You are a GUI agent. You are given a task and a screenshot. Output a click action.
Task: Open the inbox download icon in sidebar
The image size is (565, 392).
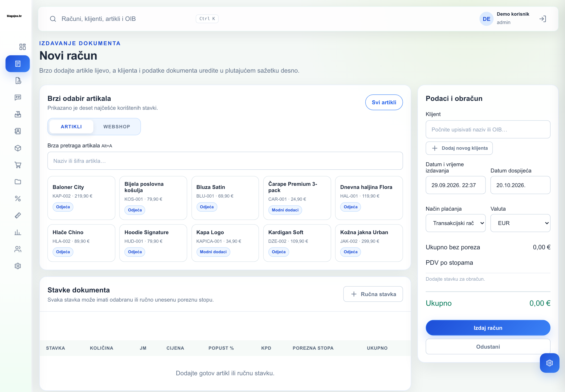click(x=18, y=114)
